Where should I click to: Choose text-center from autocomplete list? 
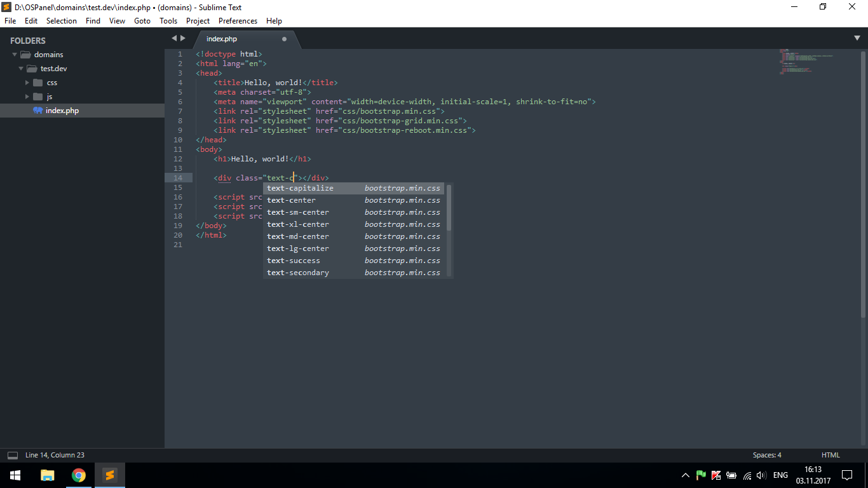(x=291, y=200)
